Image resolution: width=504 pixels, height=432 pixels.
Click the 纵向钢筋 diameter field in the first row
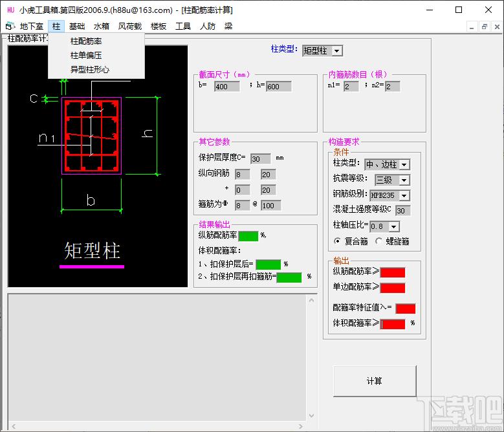click(268, 175)
